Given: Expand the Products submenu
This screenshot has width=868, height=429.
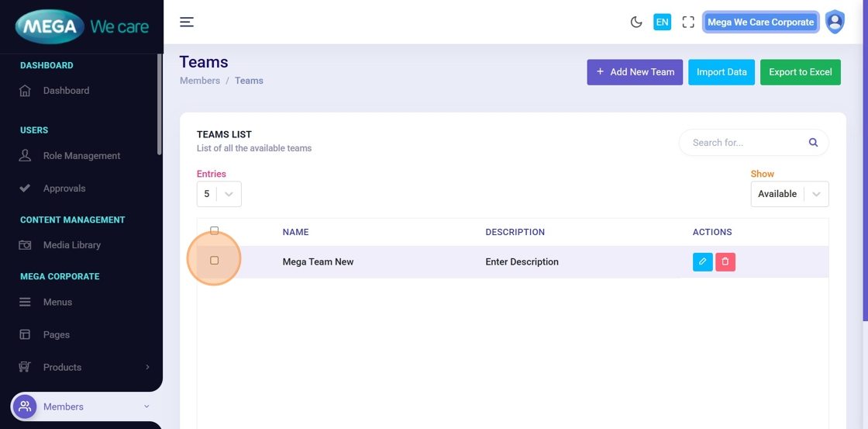Looking at the screenshot, I should coord(147,367).
